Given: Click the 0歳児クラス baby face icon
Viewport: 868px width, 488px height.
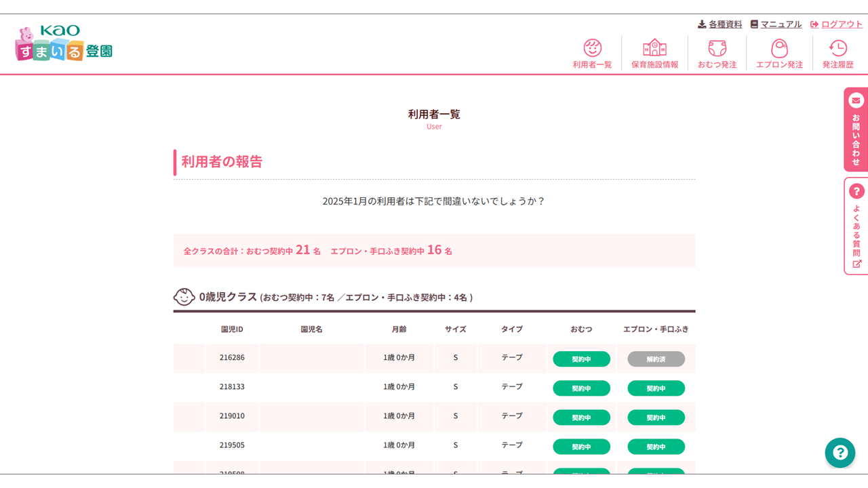Looking at the screenshot, I should (x=184, y=297).
